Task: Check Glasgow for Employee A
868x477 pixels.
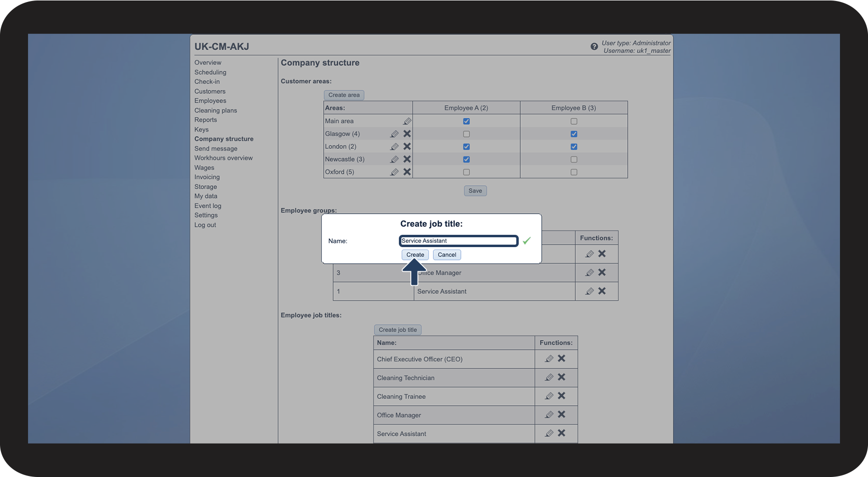Action: [466, 134]
